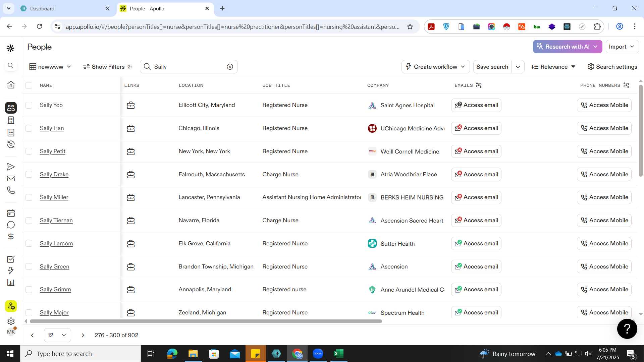Screen dimensions: 644x362
Task: Open Settings gear in sidebar
Action: [x=11, y=321]
